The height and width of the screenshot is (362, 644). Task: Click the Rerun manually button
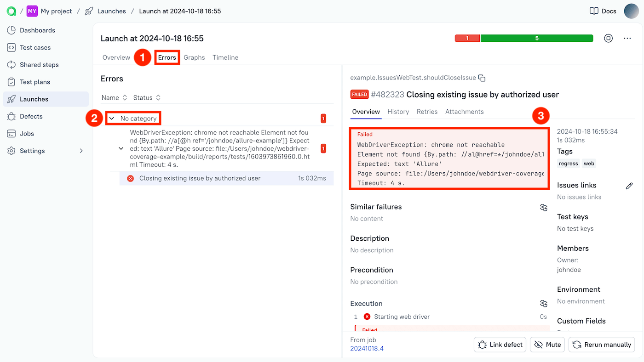601,345
